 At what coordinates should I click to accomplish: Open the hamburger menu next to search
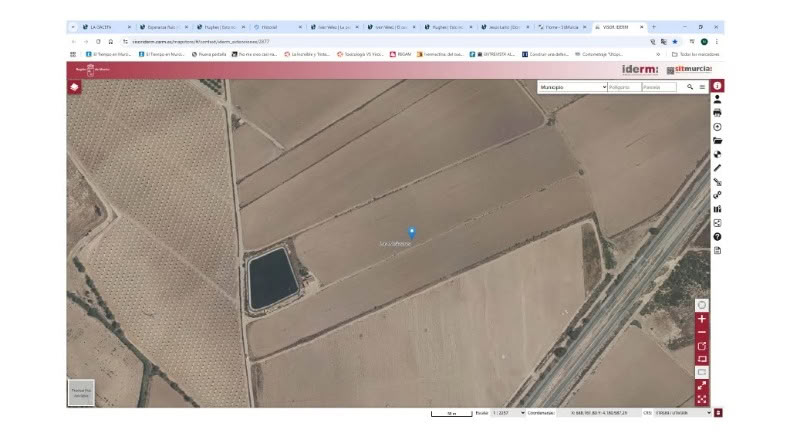(x=702, y=87)
